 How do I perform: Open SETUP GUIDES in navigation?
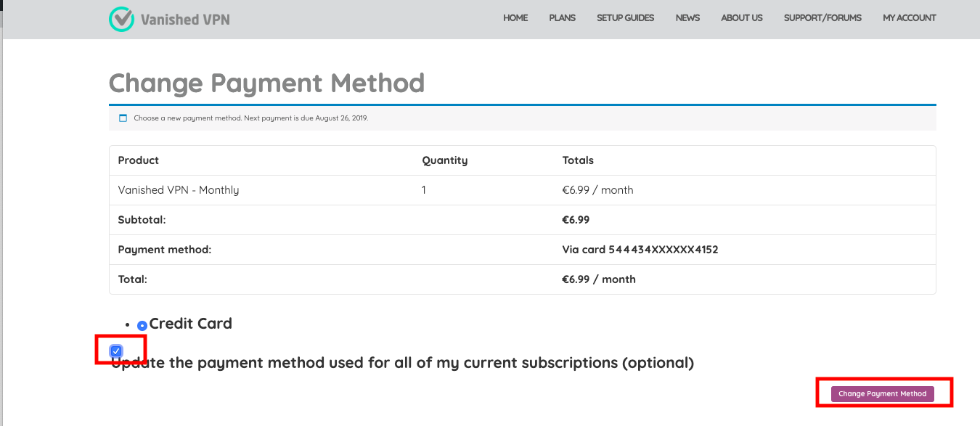[626, 18]
